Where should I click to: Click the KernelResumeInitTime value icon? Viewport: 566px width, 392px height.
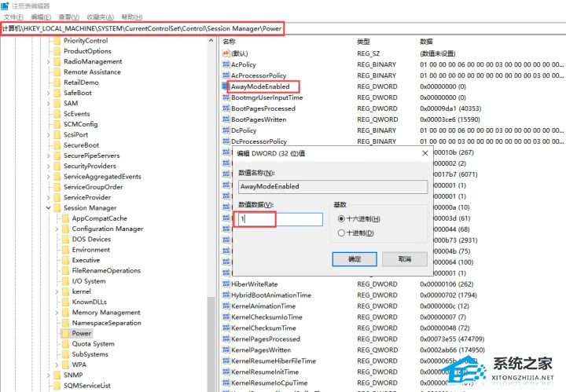226,372
